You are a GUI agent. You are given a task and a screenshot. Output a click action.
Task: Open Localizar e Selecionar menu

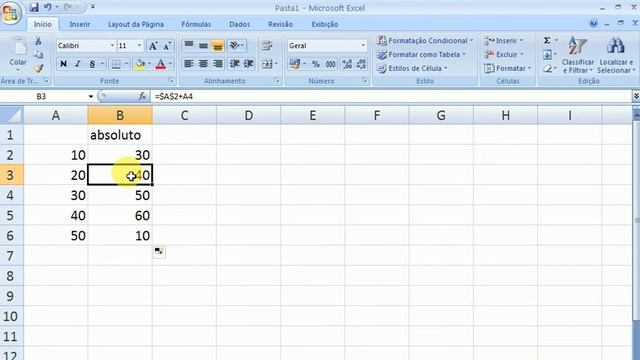616,55
